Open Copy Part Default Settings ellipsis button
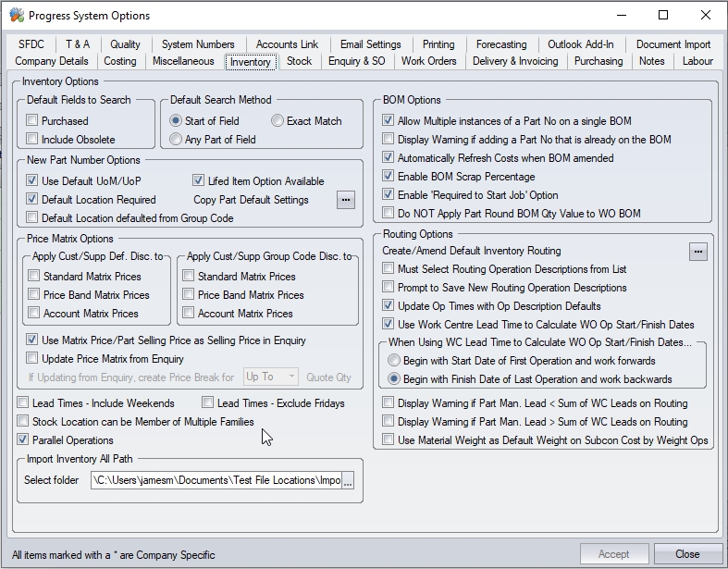The height and width of the screenshot is (569, 728). pyautogui.click(x=345, y=200)
